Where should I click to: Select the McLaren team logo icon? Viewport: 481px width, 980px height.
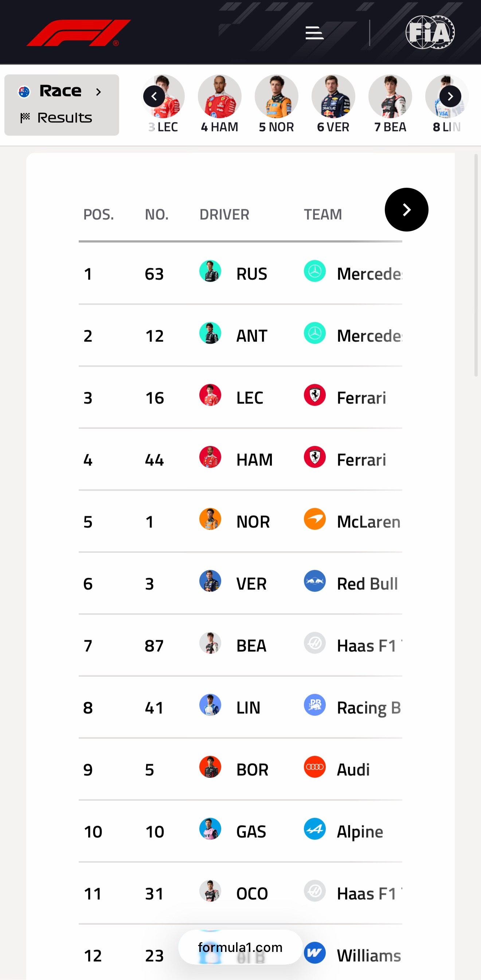[x=314, y=519]
